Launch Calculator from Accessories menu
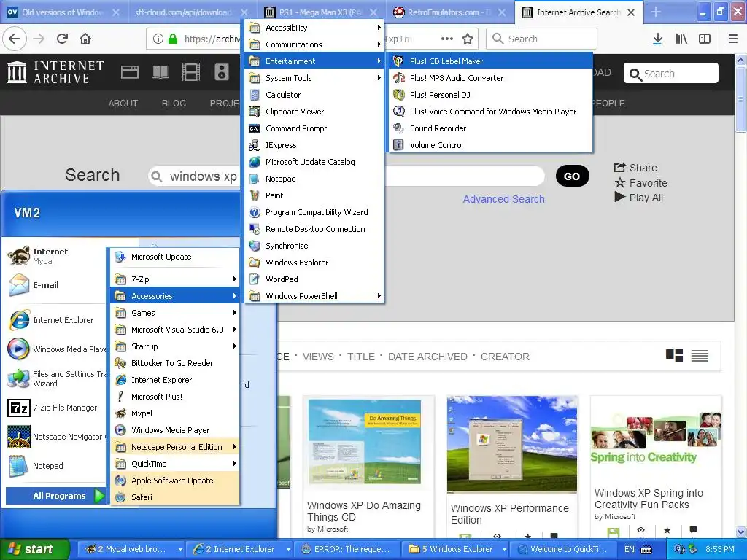The image size is (747, 560). tap(314, 95)
